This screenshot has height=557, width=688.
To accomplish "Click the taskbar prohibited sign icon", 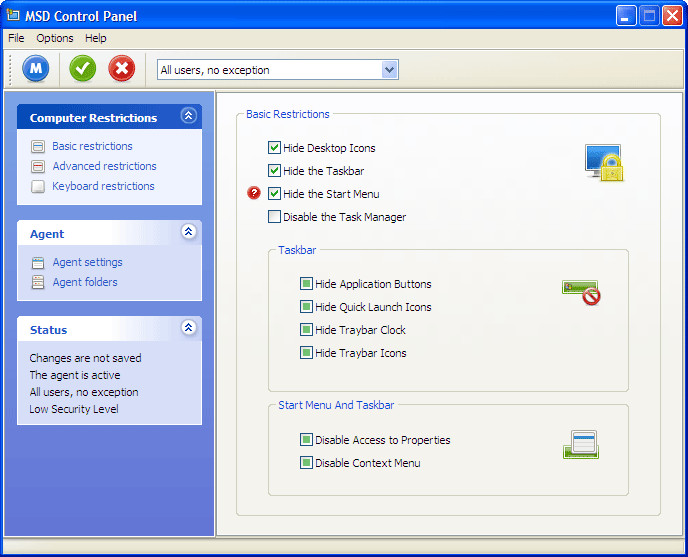I will click(581, 291).
